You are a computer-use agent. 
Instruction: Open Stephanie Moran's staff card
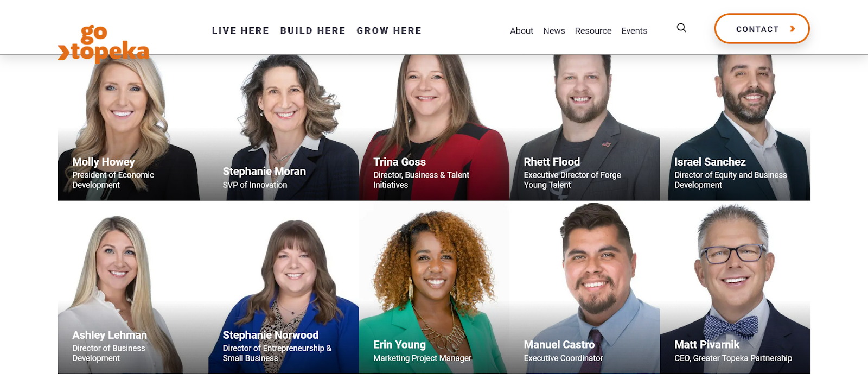pyautogui.click(x=283, y=128)
